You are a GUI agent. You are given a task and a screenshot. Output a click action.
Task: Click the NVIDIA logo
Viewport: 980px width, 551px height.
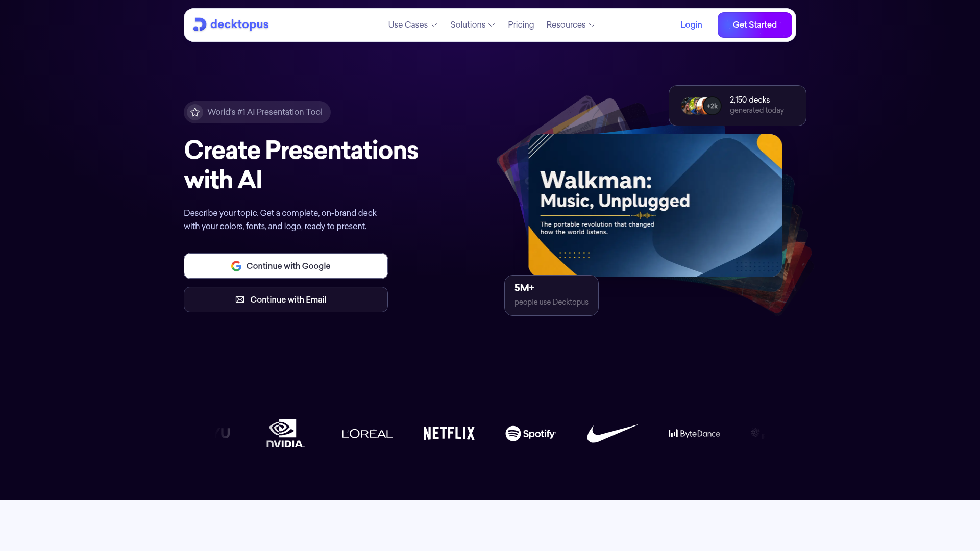click(286, 434)
